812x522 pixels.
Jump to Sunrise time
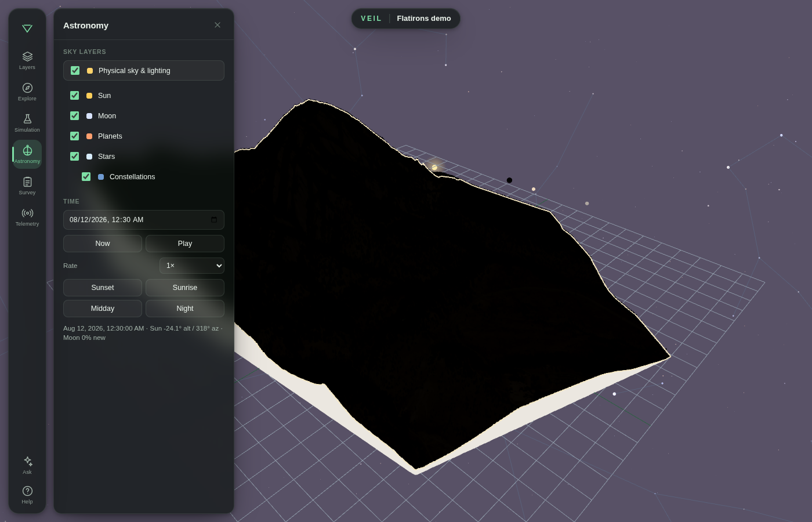click(x=185, y=288)
